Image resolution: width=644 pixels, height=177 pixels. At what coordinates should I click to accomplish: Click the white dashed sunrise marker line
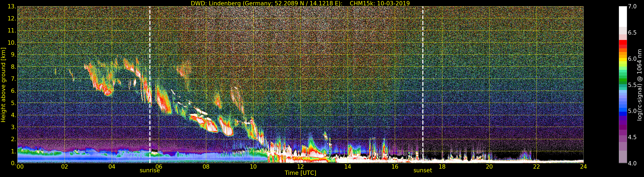pos(150,85)
